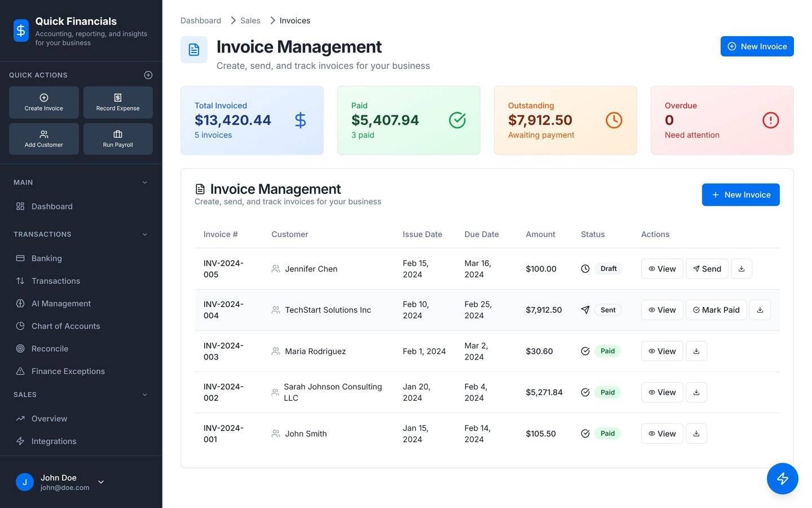Screen dimensions: 812x508
Task: Click the Outstanding clock icon
Action: (614, 120)
